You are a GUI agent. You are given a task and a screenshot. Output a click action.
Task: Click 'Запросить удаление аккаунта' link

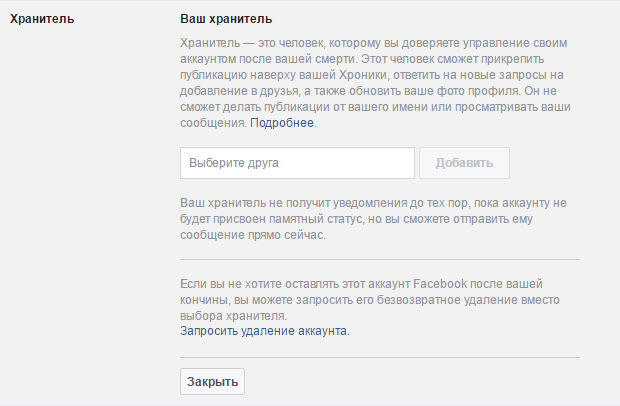pos(263,330)
